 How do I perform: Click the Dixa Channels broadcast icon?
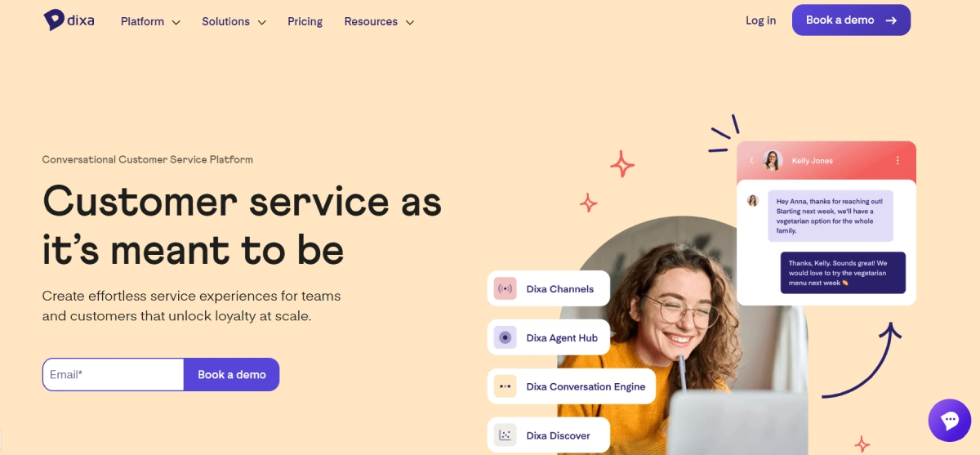pos(506,288)
